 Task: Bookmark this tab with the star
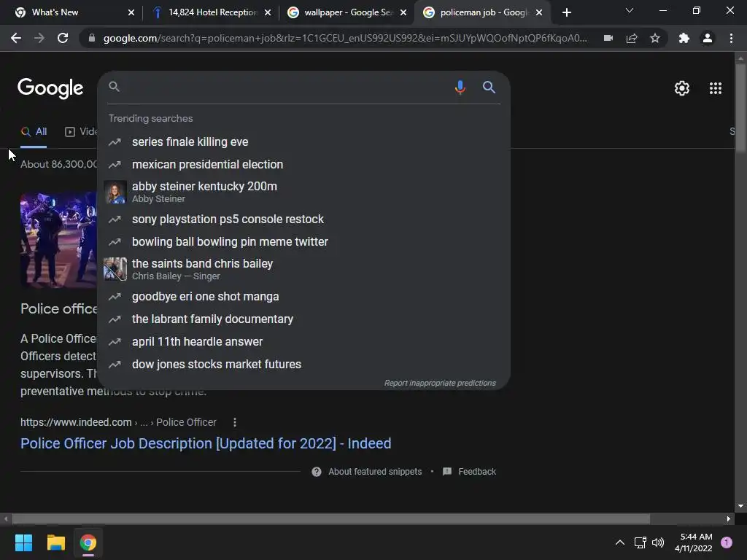655,38
